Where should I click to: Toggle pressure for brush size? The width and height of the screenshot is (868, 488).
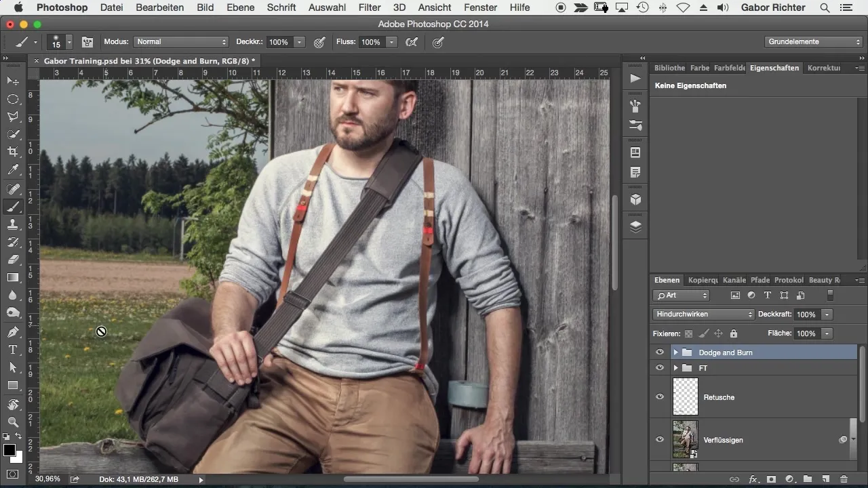[438, 42]
